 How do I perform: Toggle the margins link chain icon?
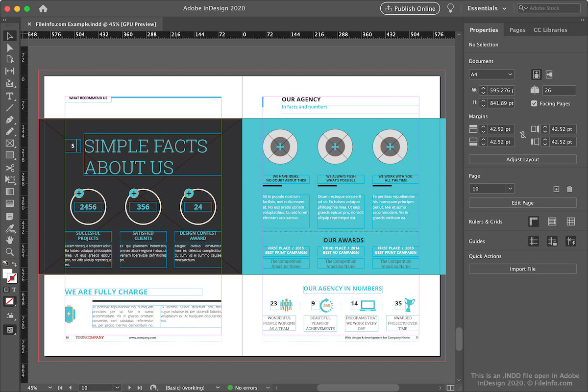point(523,135)
